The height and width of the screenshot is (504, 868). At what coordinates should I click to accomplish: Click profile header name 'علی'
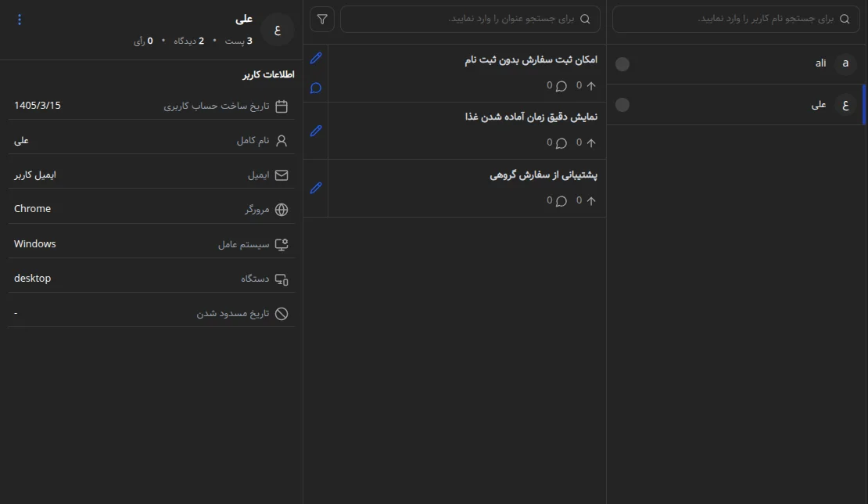(x=244, y=20)
